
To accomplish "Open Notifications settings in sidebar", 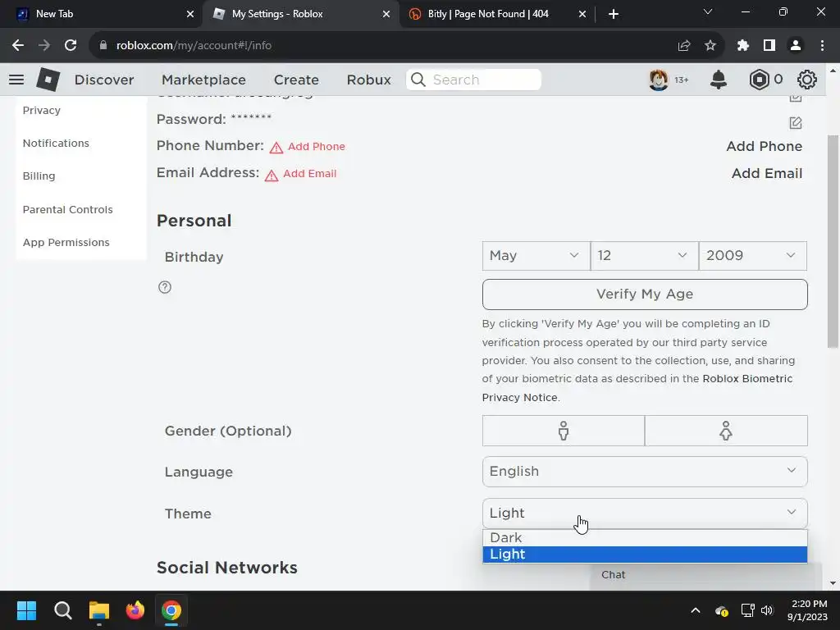I will click(56, 143).
